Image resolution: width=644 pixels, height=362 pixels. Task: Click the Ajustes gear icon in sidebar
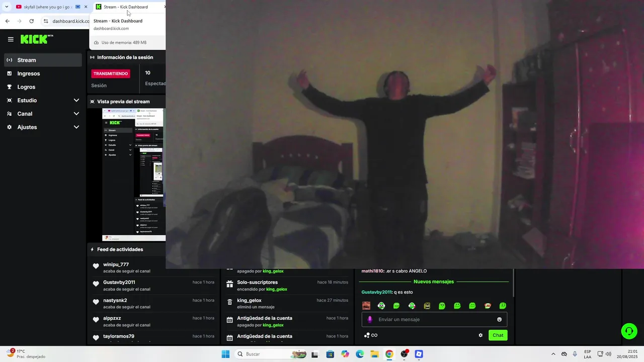click(9, 127)
